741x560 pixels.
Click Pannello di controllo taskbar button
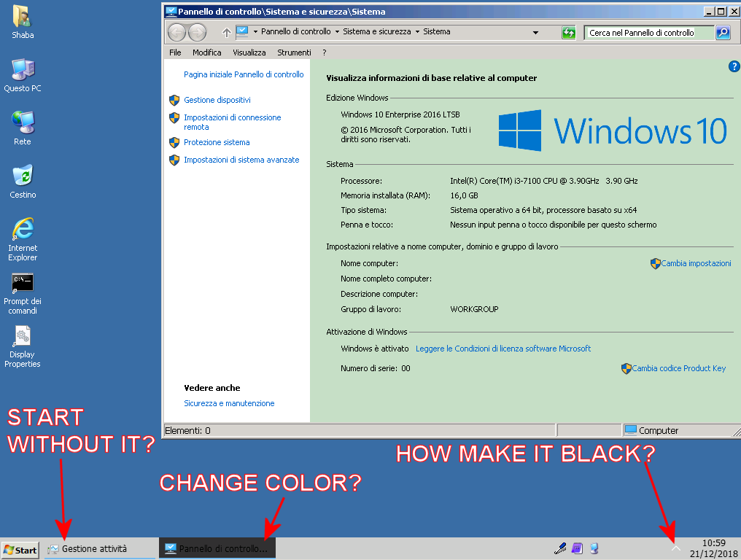tap(217, 548)
